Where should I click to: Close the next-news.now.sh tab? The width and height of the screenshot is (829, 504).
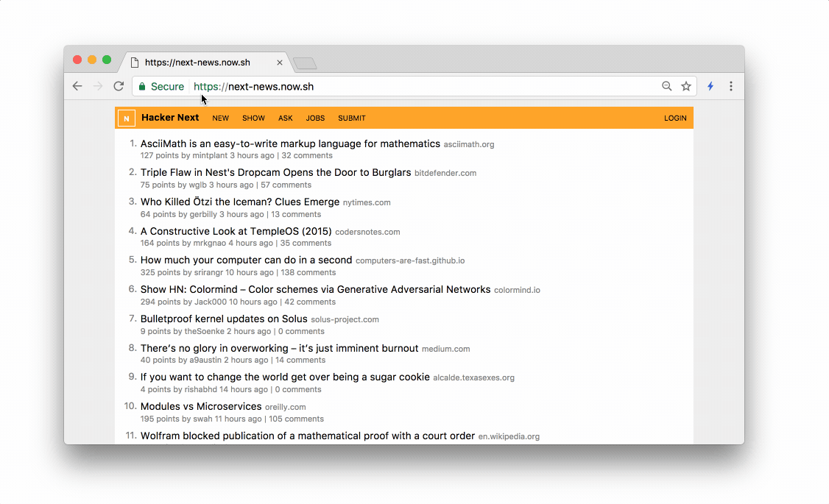click(x=280, y=63)
